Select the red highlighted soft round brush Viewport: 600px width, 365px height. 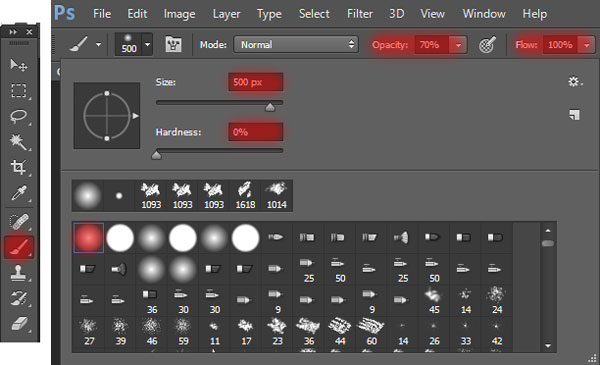pyautogui.click(x=88, y=238)
